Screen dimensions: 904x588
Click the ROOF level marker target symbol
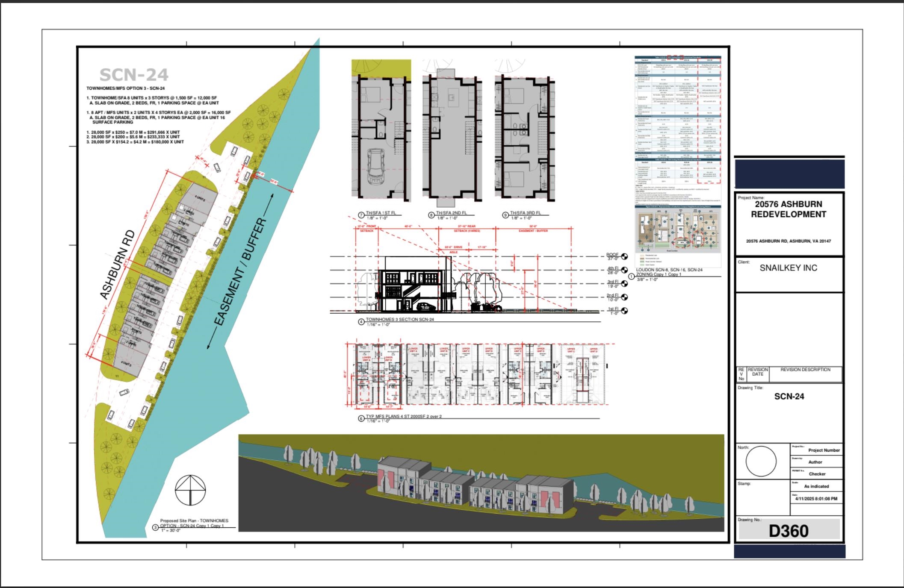click(624, 256)
